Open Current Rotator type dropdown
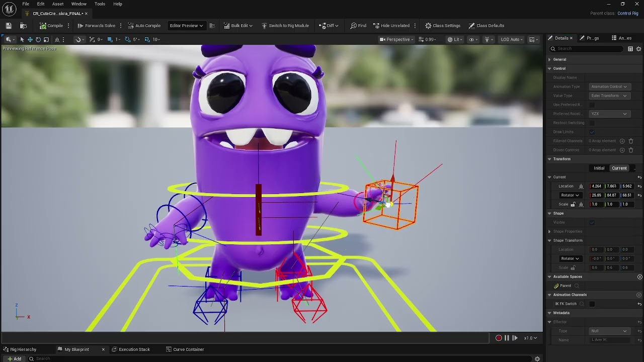This screenshot has width=644, height=362. [571, 195]
